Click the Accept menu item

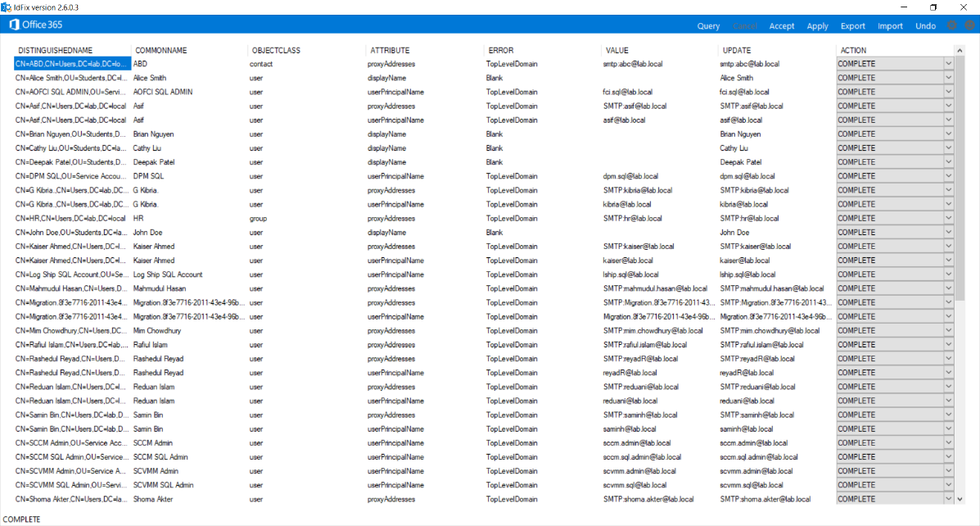(x=781, y=25)
